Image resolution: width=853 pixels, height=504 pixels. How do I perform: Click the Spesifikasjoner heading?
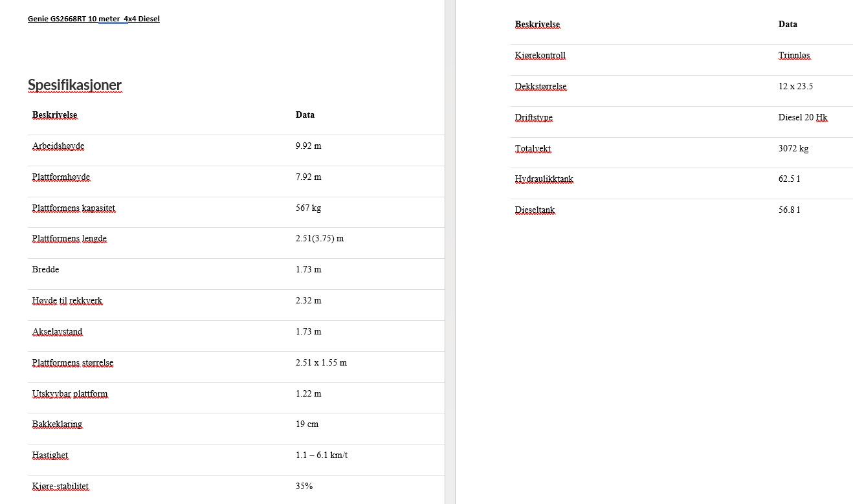pos(74,85)
